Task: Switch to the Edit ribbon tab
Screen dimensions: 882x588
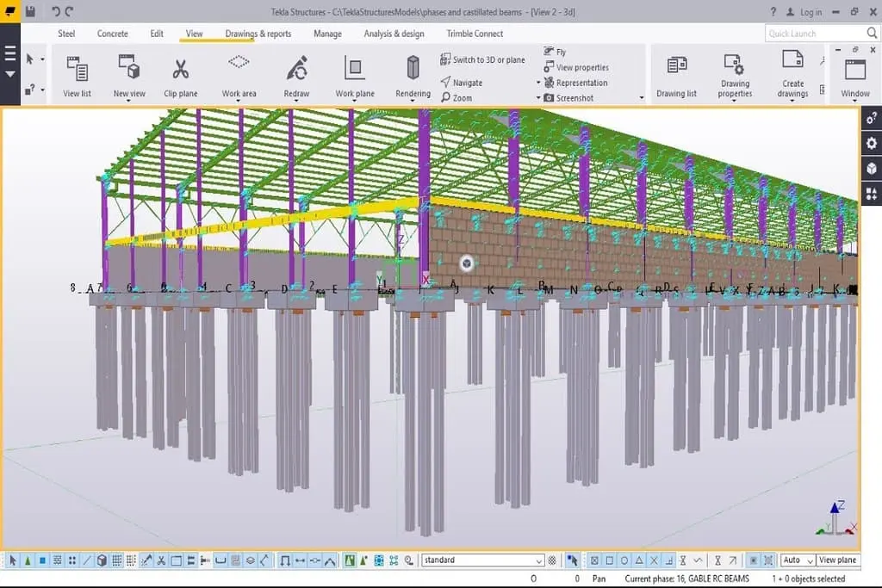Action: [x=157, y=34]
